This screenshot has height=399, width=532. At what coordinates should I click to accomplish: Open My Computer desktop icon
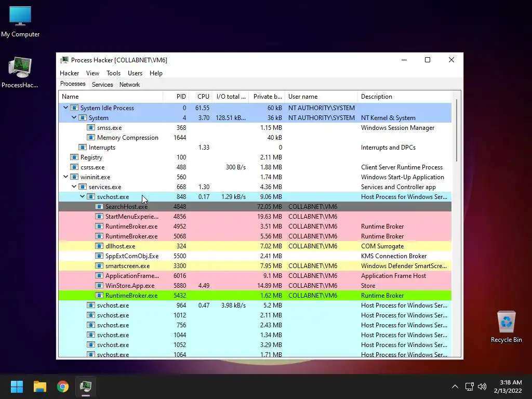pyautogui.click(x=20, y=21)
